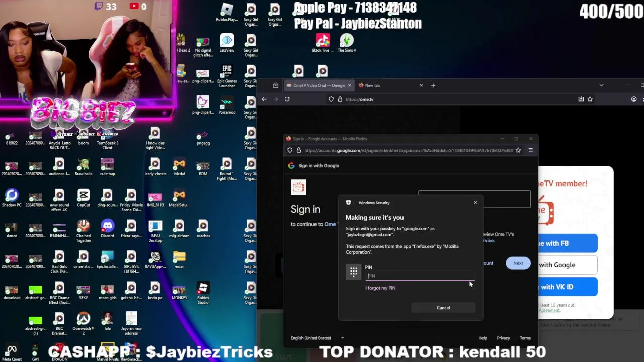Go back in the main Firefox window
This screenshot has width=644, height=362.
coord(264,99)
